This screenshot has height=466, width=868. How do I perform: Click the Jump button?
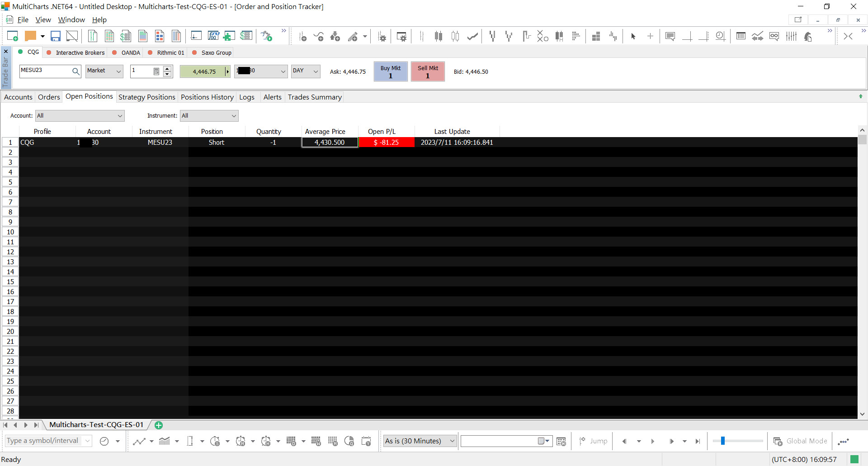coord(594,441)
